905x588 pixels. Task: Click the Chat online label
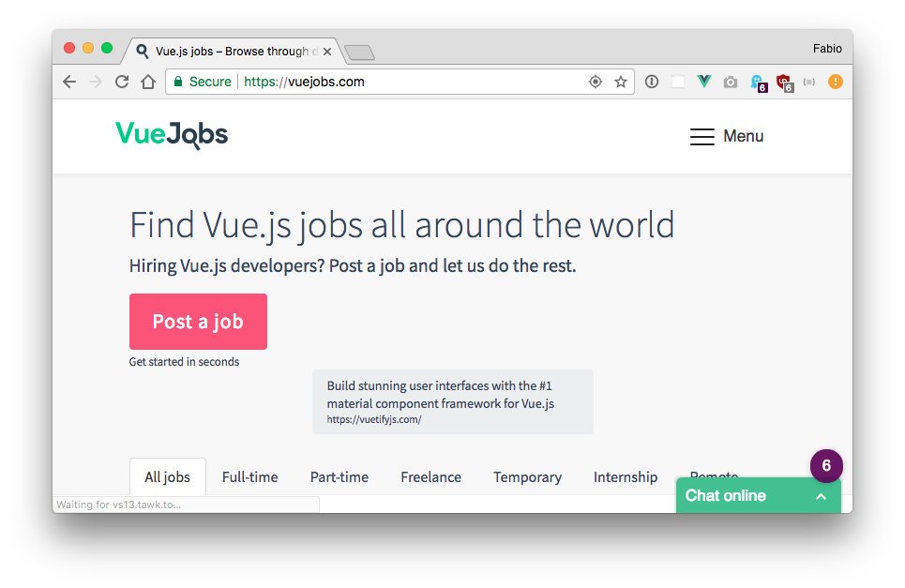(726, 496)
